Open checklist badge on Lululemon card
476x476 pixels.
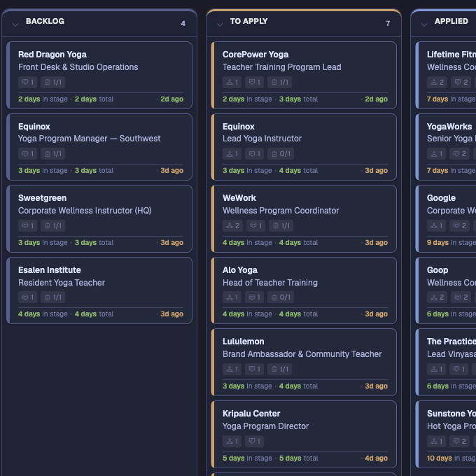click(279, 369)
